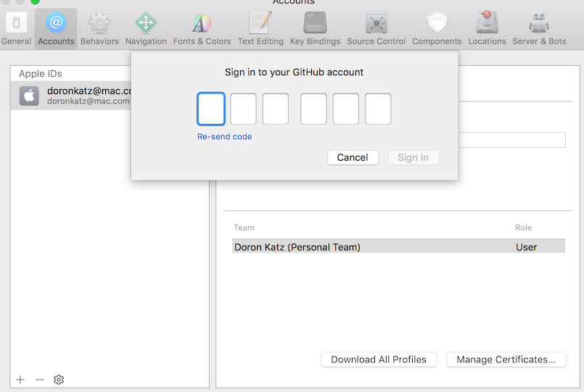The width and height of the screenshot is (584, 392).
Task: Click the User role cell
Action: pyautogui.click(x=526, y=247)
